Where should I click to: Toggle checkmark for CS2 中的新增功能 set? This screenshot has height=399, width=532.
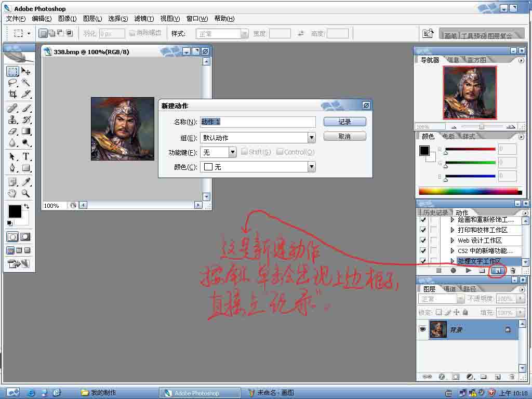pyautogui.click(x=423, y=251)
